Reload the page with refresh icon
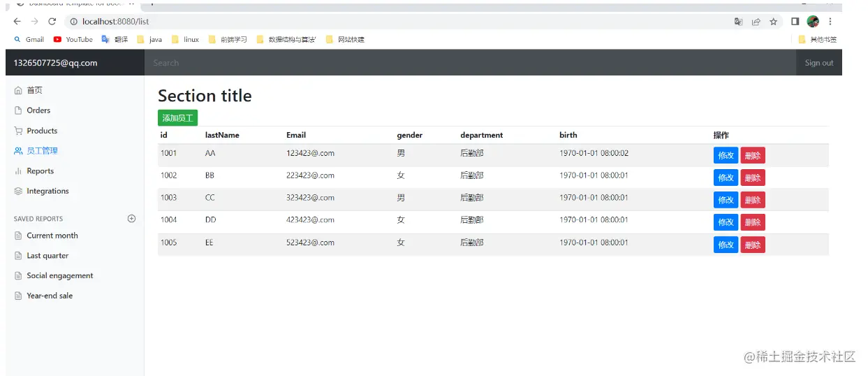Viewport: 868px width, 376px height. point(52,22)
